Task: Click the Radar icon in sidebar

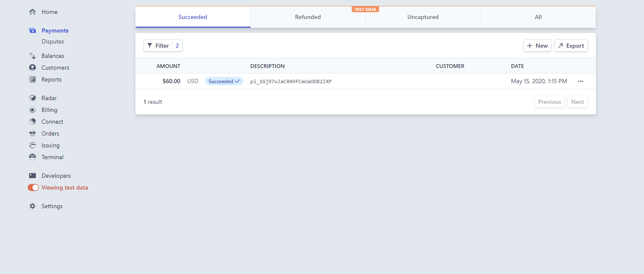Action: 32,98
